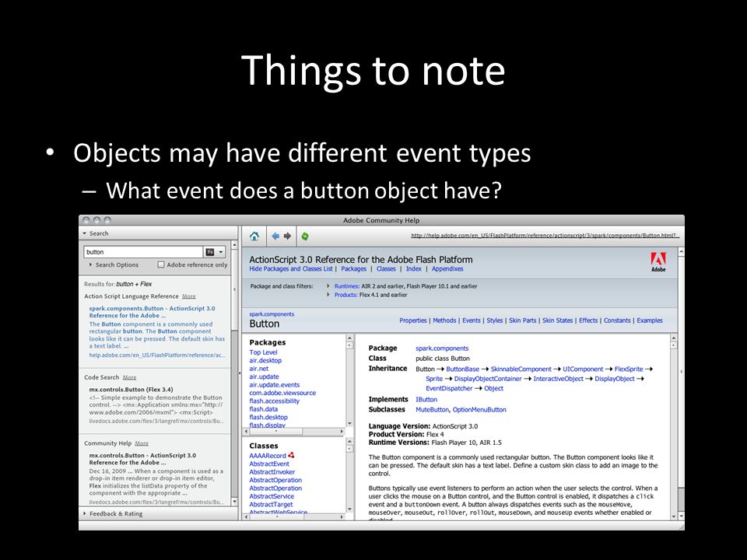This screenshot has width=747, height=560.
Task: Click the Adobe logo
Action: click(658, 262)
